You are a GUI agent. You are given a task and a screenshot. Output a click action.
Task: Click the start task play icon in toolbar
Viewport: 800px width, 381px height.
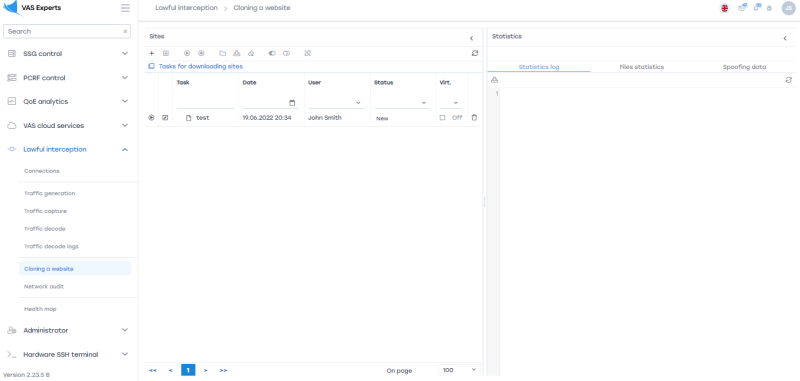click(x=187, y=53)
